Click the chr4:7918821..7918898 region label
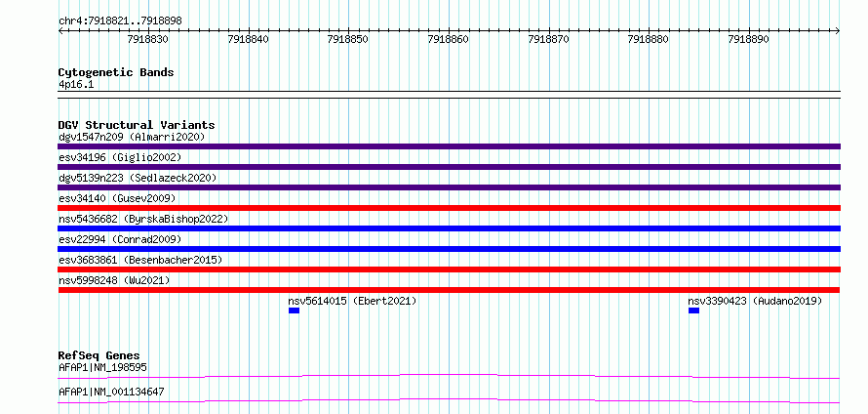 pos(120,21)
